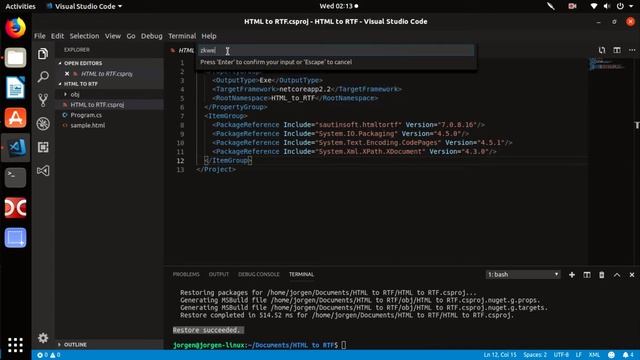
Task: Open Terminal app from the dock
Action: (x=16, y=178)
